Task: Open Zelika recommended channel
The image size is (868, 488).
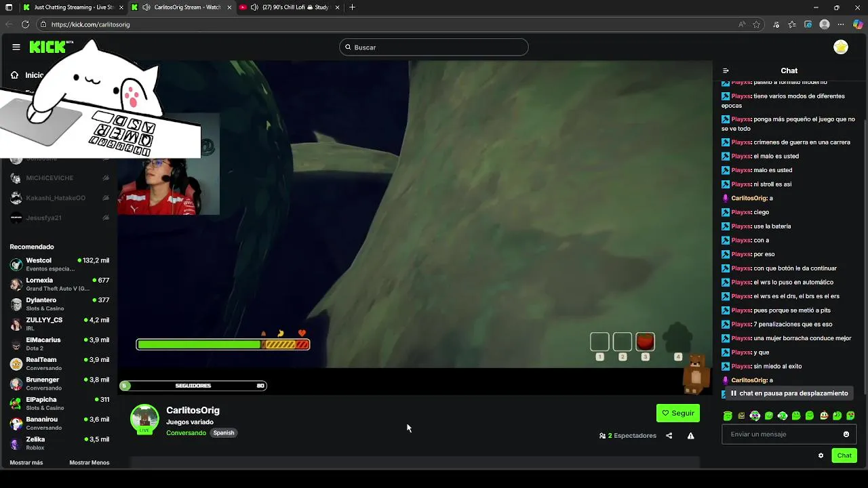Action: coord(60,443)
